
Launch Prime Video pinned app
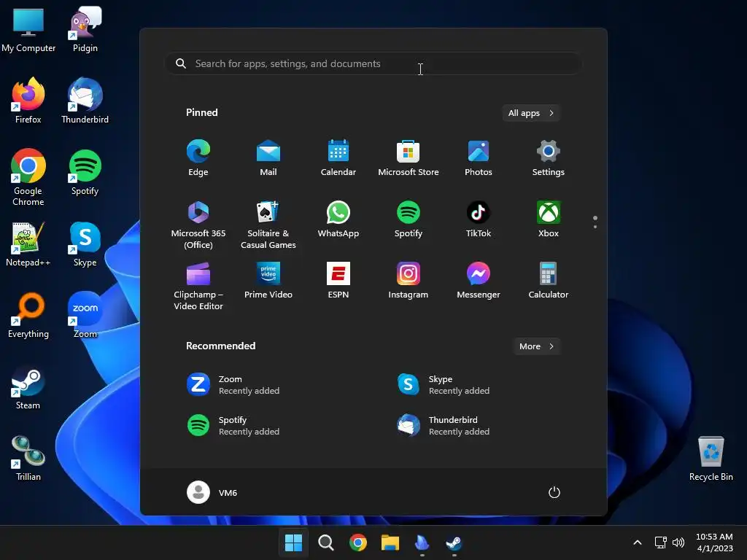pos(268,281)
